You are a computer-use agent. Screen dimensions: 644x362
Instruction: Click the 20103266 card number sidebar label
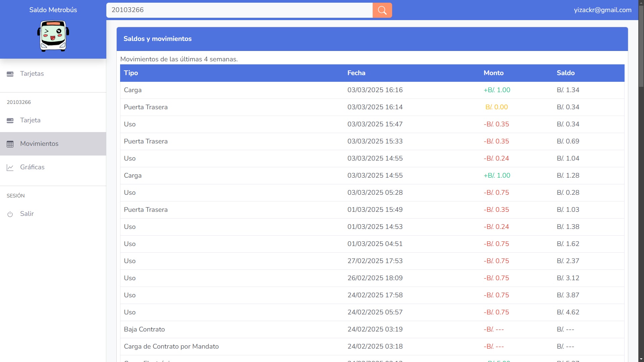(x=19, y=102)
